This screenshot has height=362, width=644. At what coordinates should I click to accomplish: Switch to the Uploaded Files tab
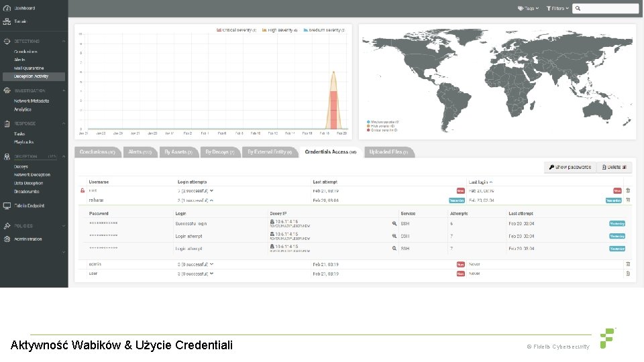click(x=388, y=152)
